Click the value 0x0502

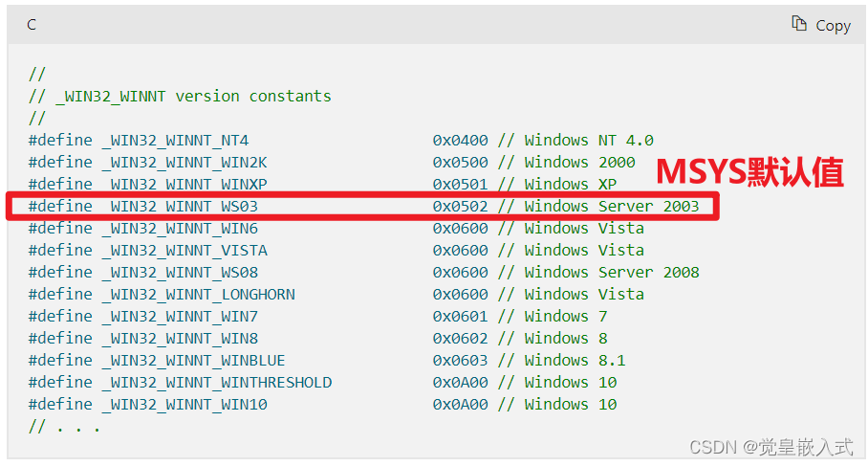tap(461, 206)
